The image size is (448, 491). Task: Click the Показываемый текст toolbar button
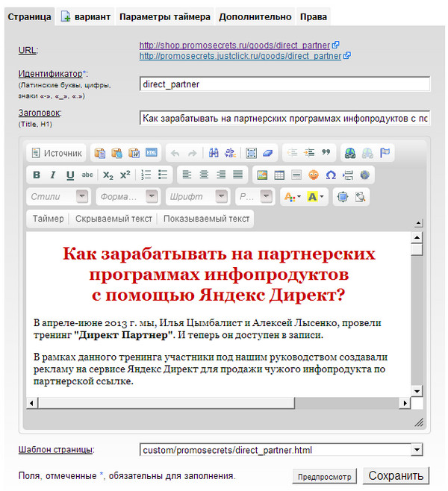point(207,219)
